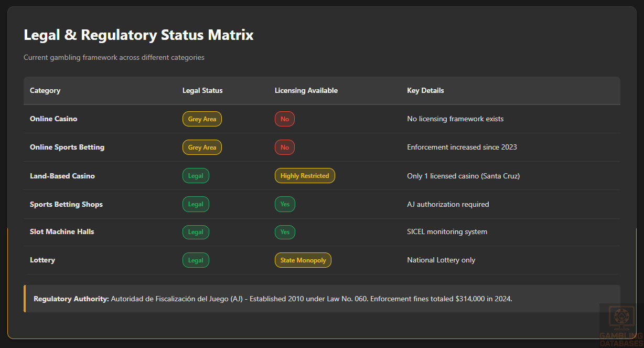644x348 pixels.
Task: Click the Grey Area badge for Online Casino
Action: tap(202, 119)
